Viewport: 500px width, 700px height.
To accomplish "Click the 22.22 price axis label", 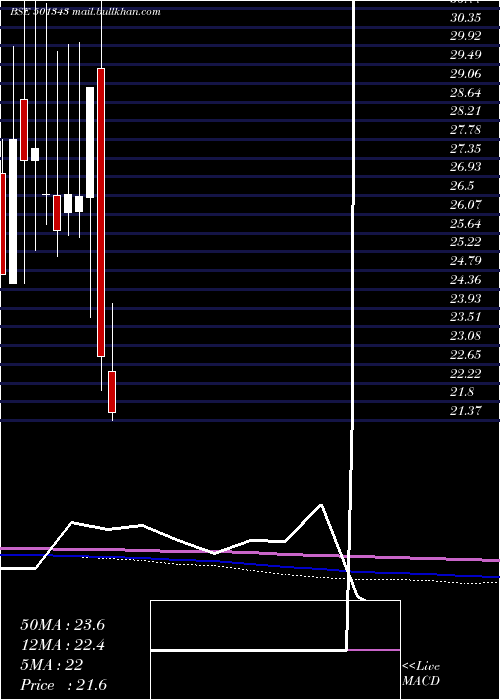I will pyautogui.click(x=466, y=373).
